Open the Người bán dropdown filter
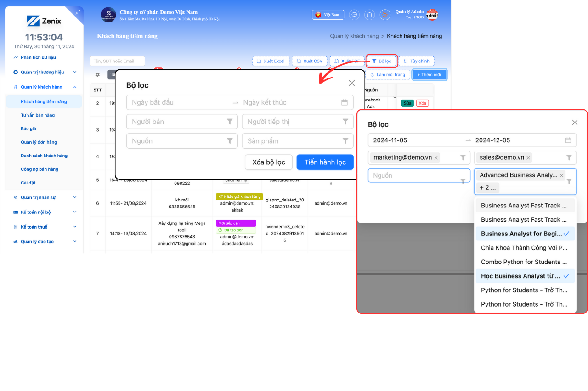This screenshot has width=588, height=391. (x=182, y=122)
